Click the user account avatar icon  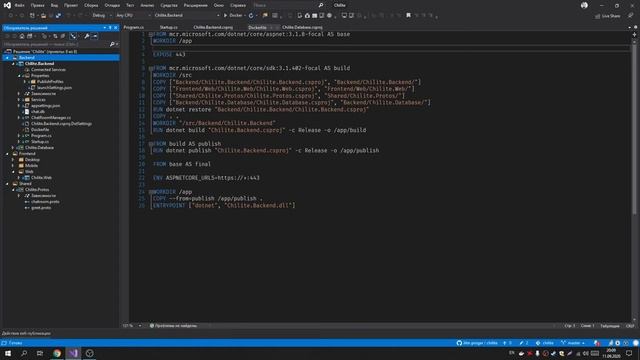coord(584,5)
